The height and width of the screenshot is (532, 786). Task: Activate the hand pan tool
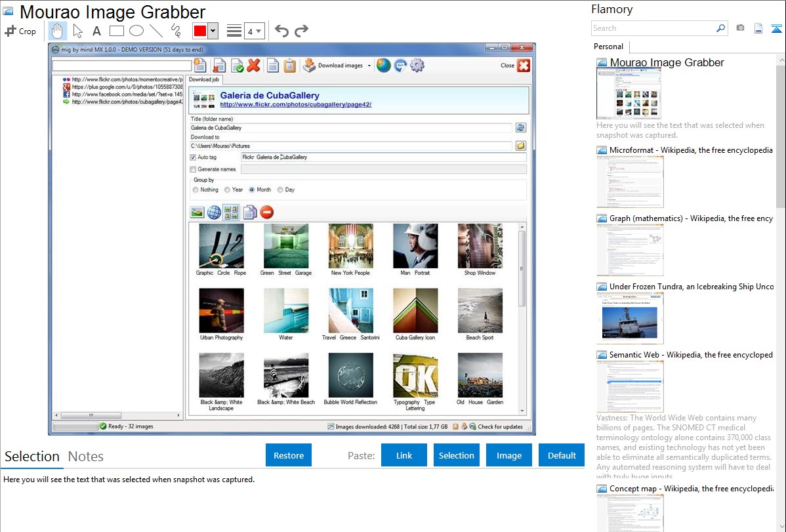(x=57, y=31)
